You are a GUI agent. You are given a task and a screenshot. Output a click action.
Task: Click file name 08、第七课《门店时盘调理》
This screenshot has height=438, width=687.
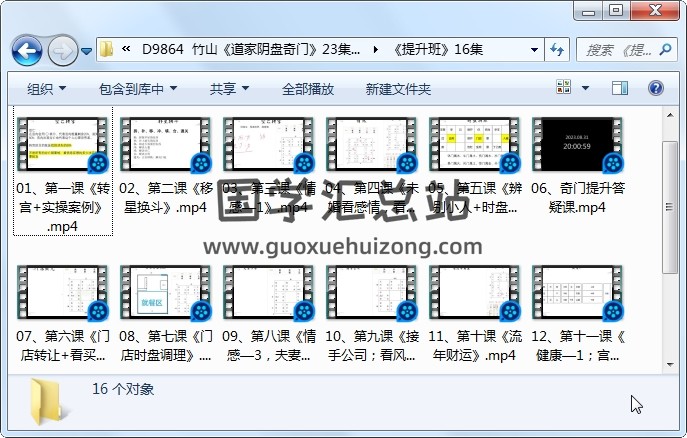[166, 346]
